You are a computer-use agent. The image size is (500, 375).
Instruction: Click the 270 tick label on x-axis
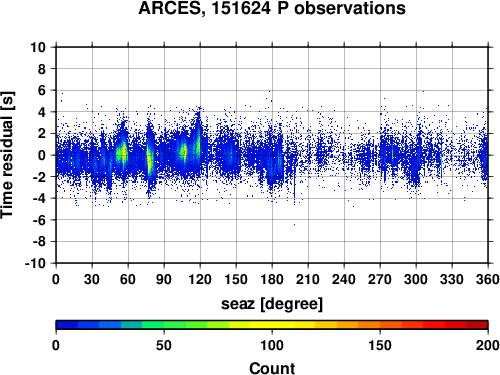pyautogui.click(x=380, y=279)
